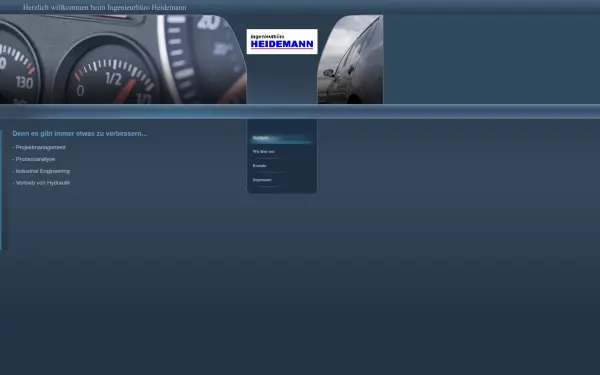The width and height of the screenshot is (600, 375).
Task: Click the '- Industrial Engineering' list entry
Action: 41,171
